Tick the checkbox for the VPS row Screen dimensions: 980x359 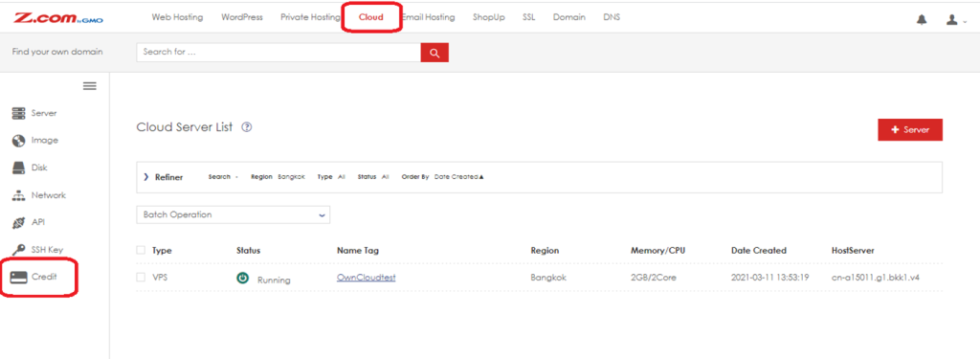[141, 277]
